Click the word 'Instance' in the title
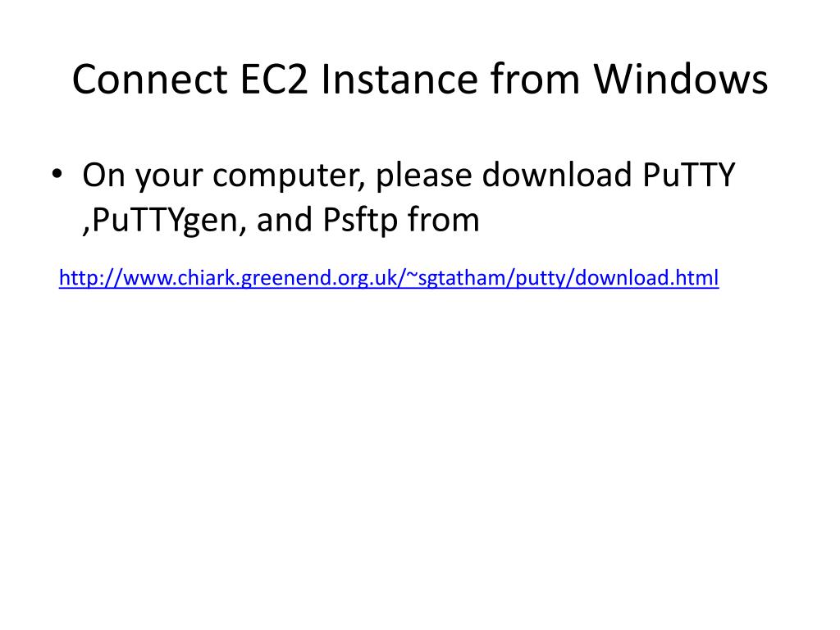This screenshot has width=840, height=630. point(399,80)
